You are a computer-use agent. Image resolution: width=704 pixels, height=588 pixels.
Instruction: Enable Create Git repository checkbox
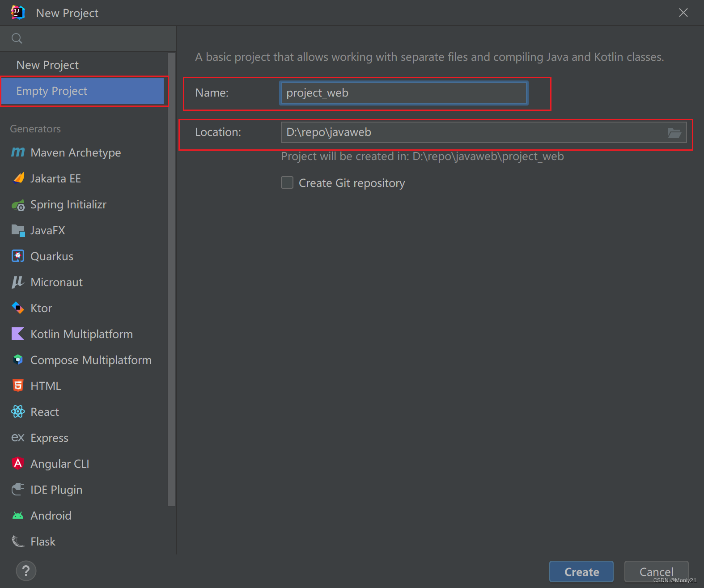287,182
